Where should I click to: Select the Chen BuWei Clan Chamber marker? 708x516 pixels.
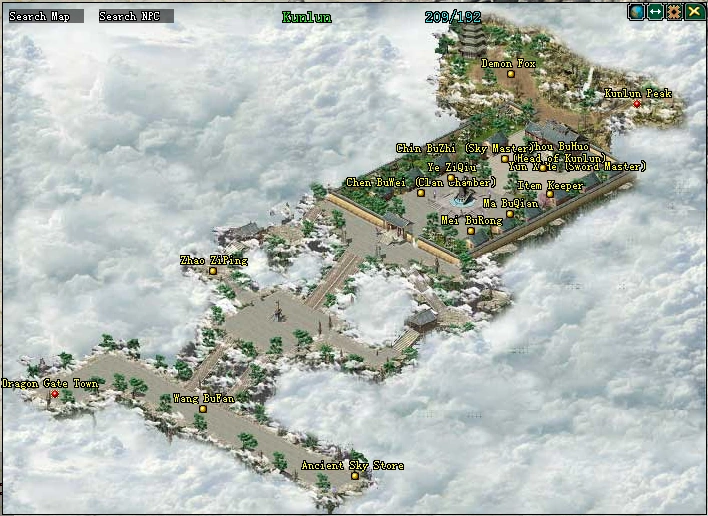point(421,193)
